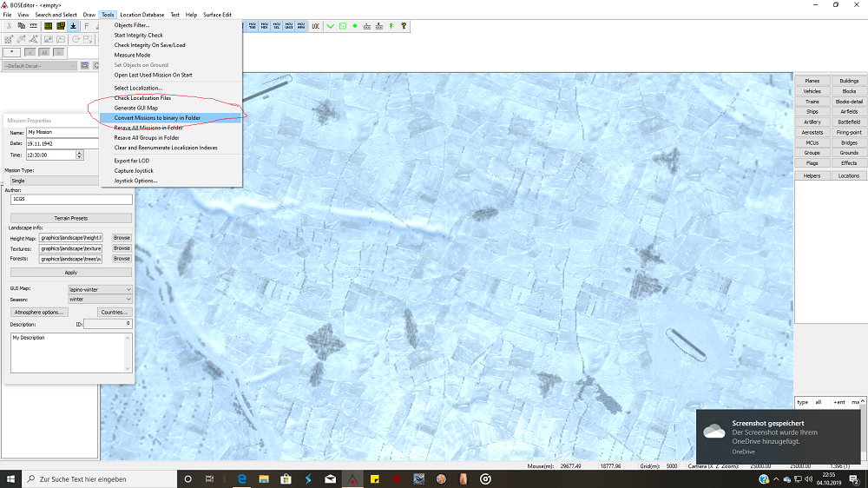
Task: Open the GUI Map lapino-winter dropdown
Action: 100,289
